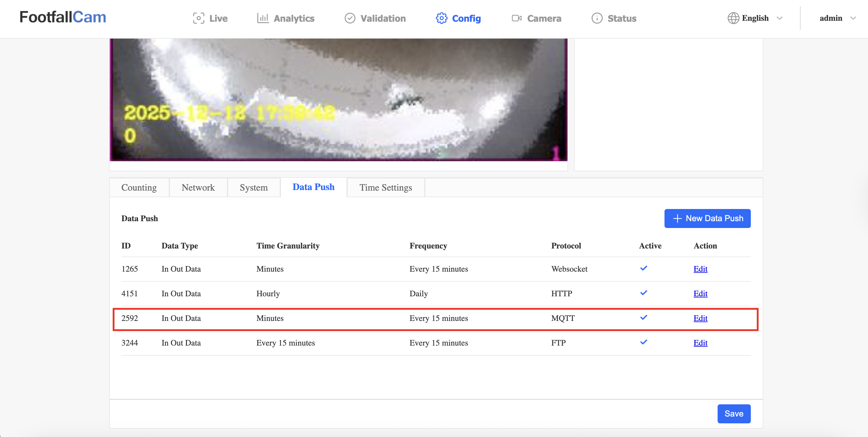Switch to the Time Settings tab
The image size is (868, 437).
pos(385,188)
